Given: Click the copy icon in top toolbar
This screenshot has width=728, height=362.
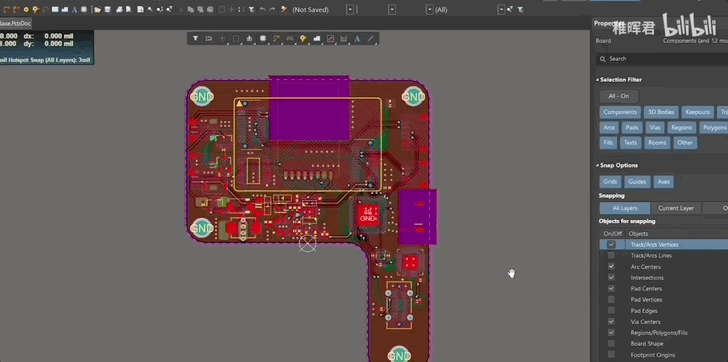Looking at the screenshot, I should 190,9.
